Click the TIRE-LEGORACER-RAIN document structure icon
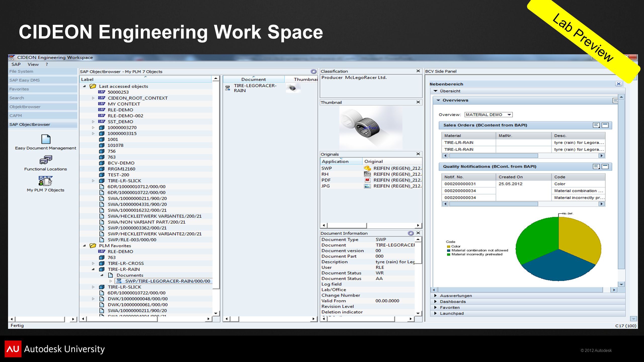The width and height of the screenshot is (644, 362). coord(228,88)
